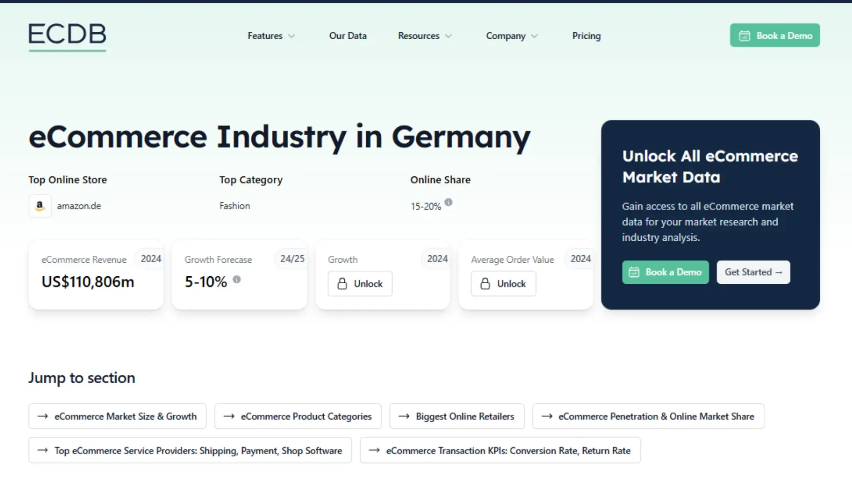Click the 24/25 badge on Growth Forecast card
Viewport: 852px width, 504px height.
pyautogui.click(x=292, y=259)
